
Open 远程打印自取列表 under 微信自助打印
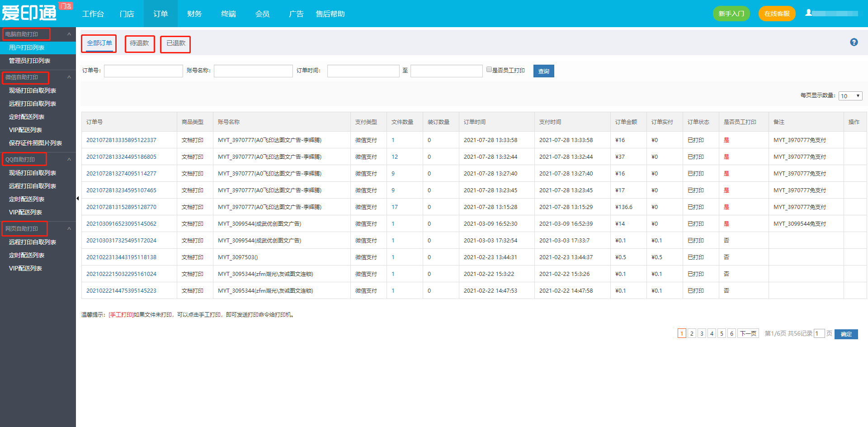(x=33, y=104)
